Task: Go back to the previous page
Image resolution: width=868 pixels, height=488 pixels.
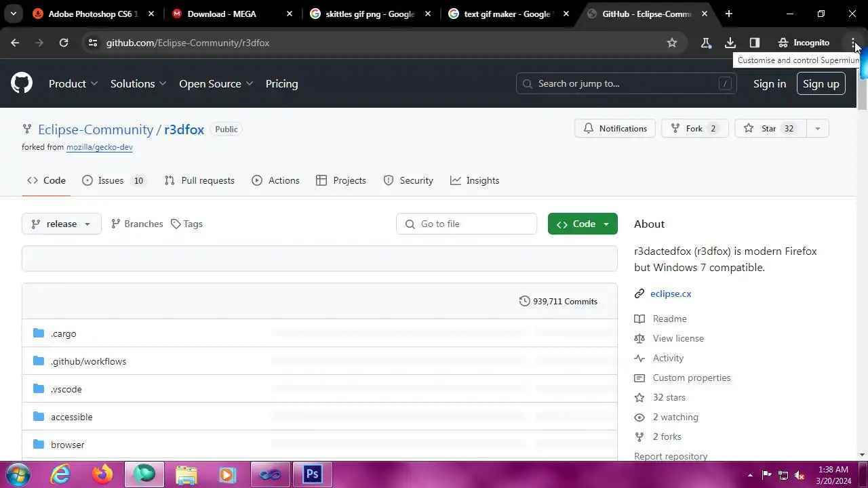Action: click(x=15, y=43)
